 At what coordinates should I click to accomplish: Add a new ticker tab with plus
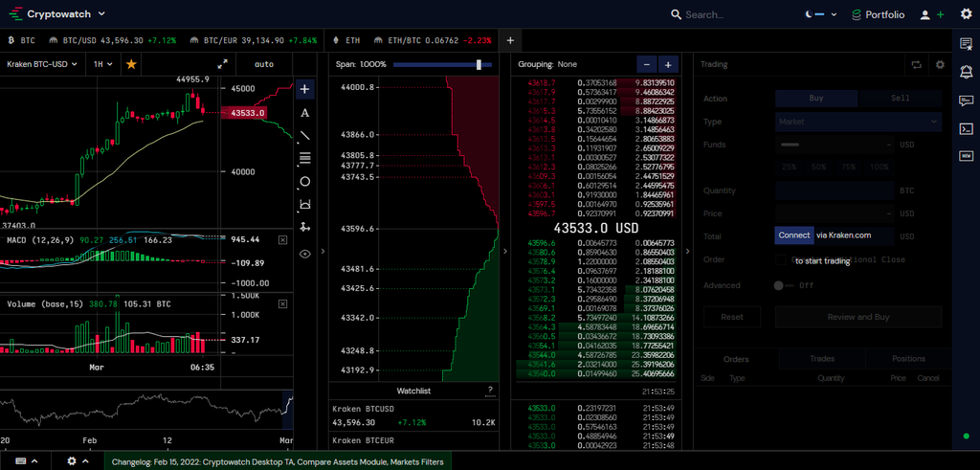510,40
